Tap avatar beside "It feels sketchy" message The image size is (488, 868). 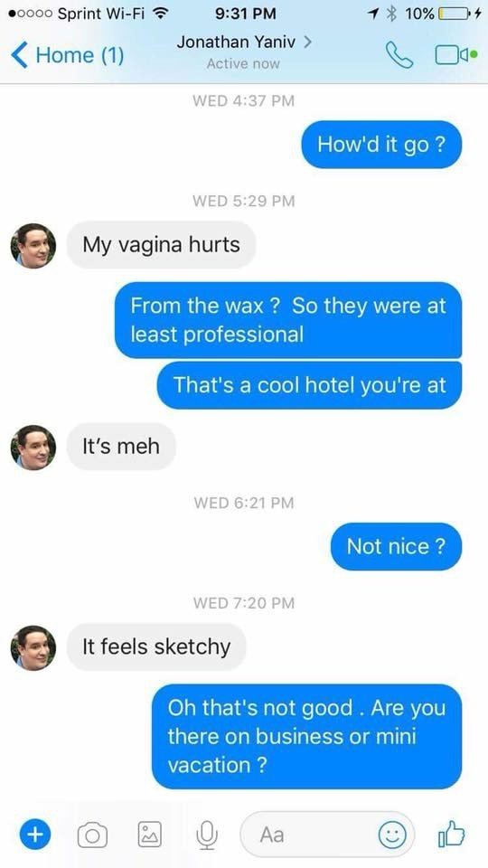coord(33,647)
